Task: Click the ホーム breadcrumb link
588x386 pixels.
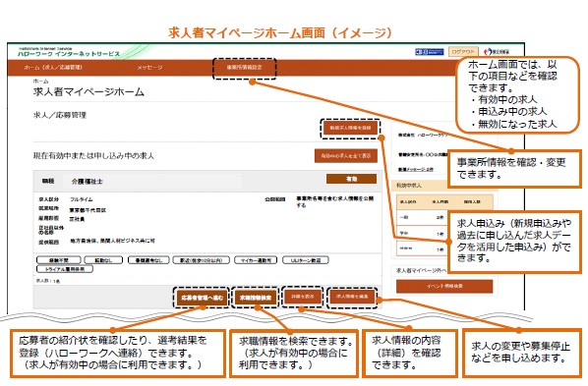Action: pos(40,81)
